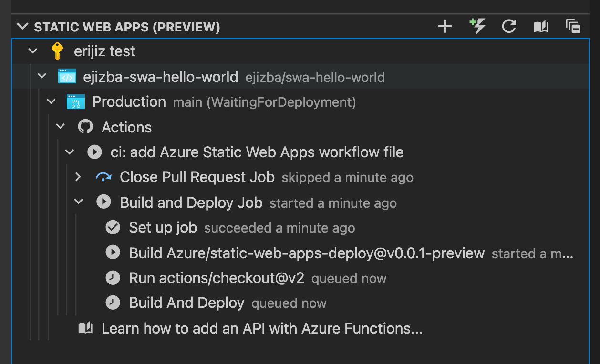Refresh the Static Web Apps view
Viewport: 600px width, 364px height.
coord(508,27)
